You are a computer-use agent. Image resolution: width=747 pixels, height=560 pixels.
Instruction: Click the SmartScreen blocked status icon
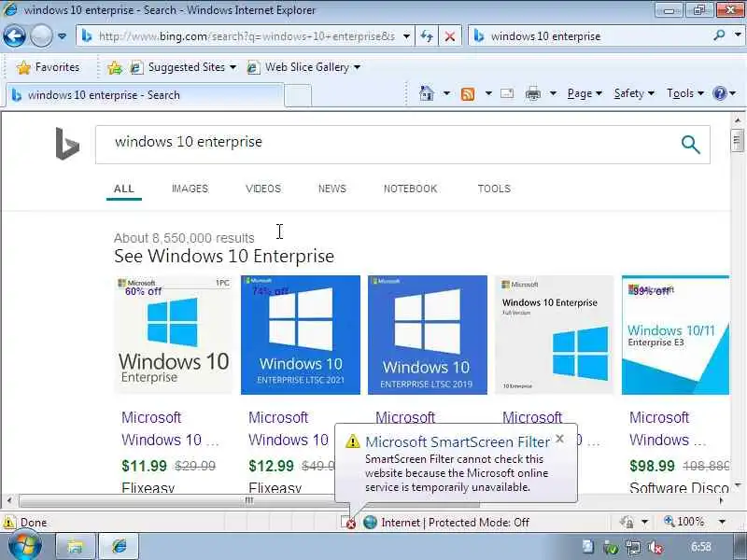tap(348, 523)
